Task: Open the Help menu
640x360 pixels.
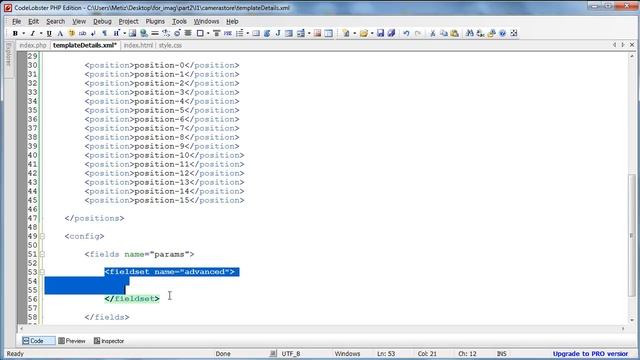Action: click(232, 21)
